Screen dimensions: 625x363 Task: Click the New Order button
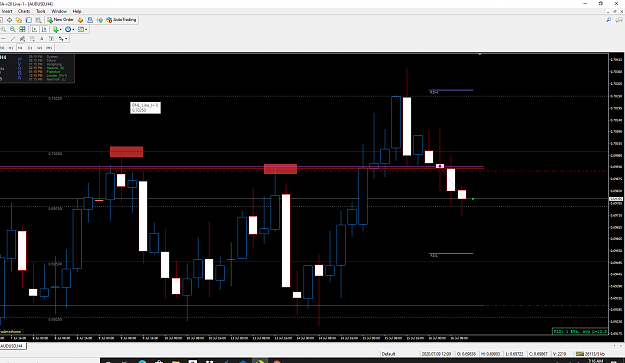click(61, 20)
